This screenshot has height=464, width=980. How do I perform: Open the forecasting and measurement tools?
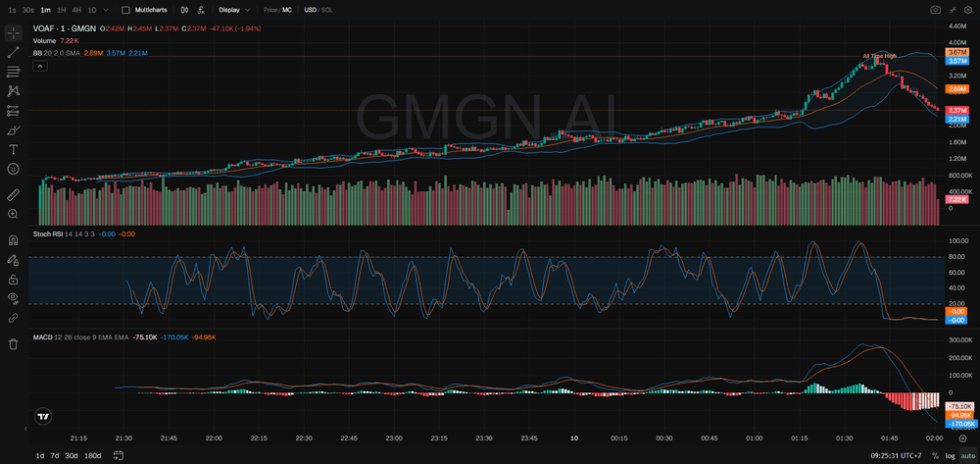pos(13,111)
